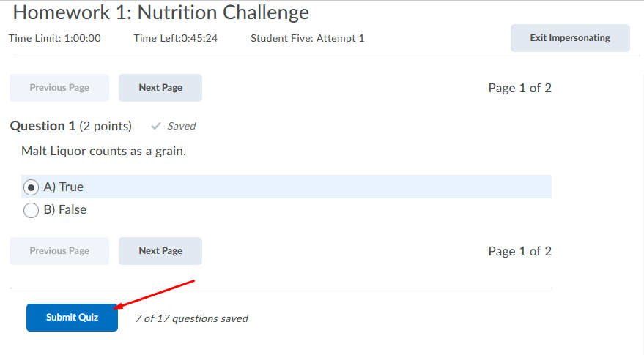Select the A) True radio button
The width and height of the screenshot is (644, 355).
[x=32, y=187]
